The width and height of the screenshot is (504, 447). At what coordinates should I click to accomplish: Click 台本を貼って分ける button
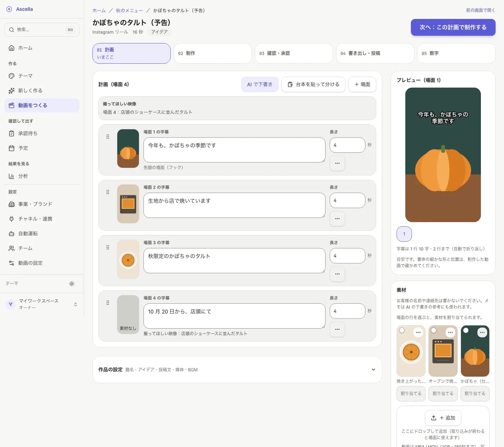[x=313, y=84]
